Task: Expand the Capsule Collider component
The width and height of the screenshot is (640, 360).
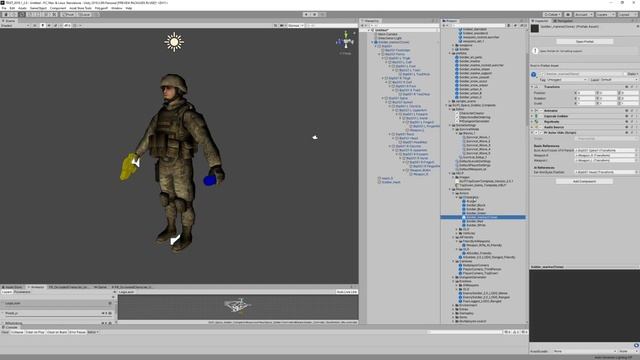Action: coord(533,116)
